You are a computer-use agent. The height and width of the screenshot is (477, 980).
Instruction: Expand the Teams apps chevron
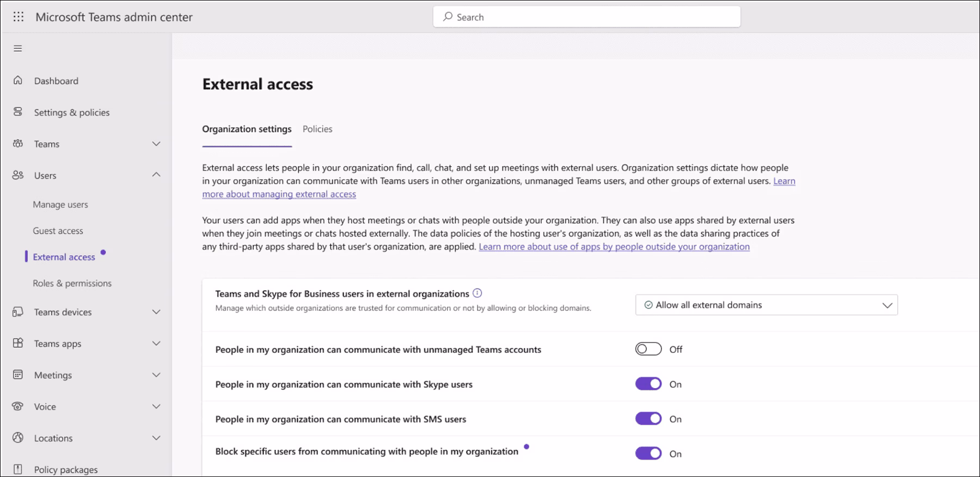156,344
